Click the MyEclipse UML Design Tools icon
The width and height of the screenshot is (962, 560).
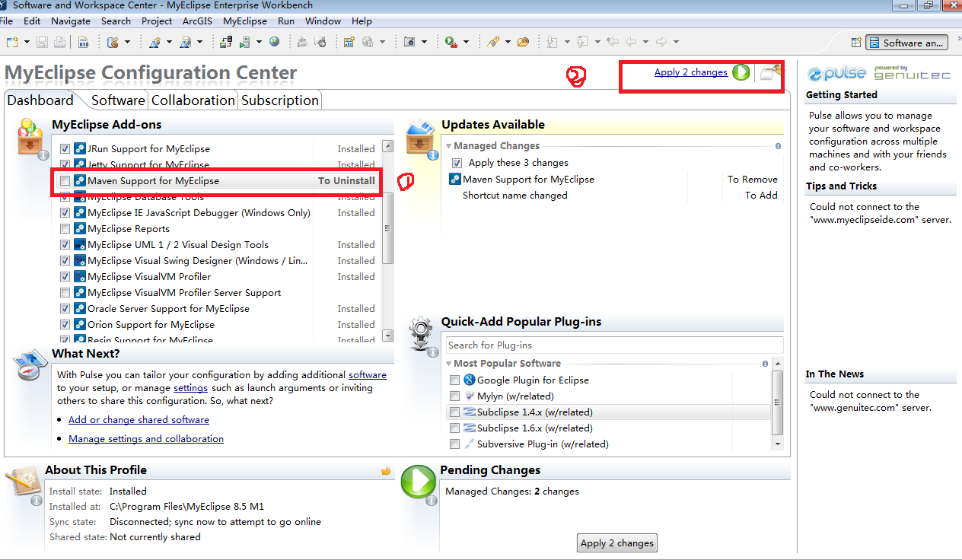click(x=80, y=245)
